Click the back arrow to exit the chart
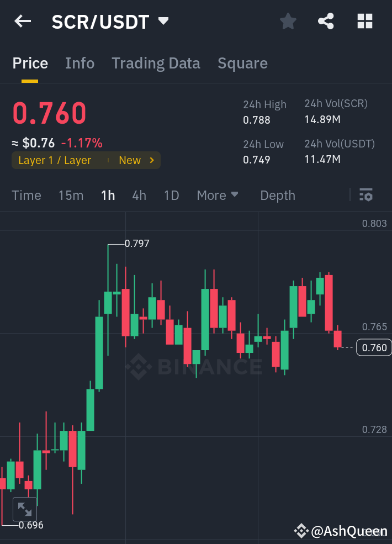This screenshot has width=392, height=544. 22,21
